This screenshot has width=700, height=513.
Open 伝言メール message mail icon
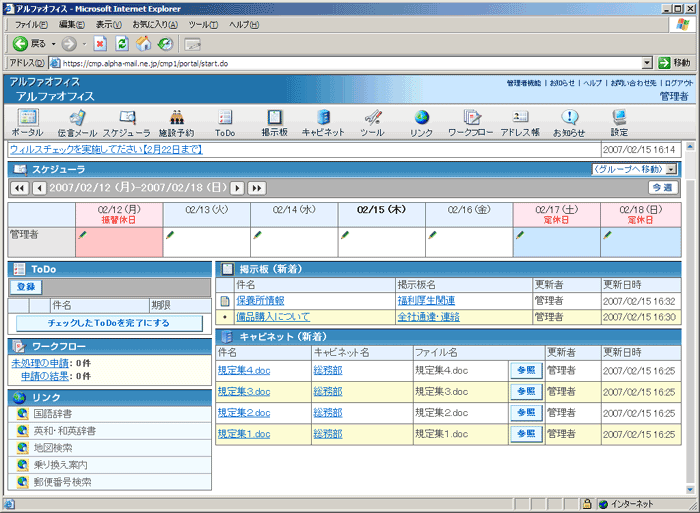pos(77,123)
